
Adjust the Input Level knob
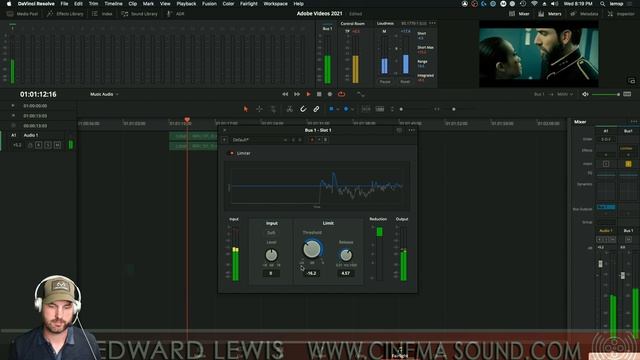click(271, 255)
